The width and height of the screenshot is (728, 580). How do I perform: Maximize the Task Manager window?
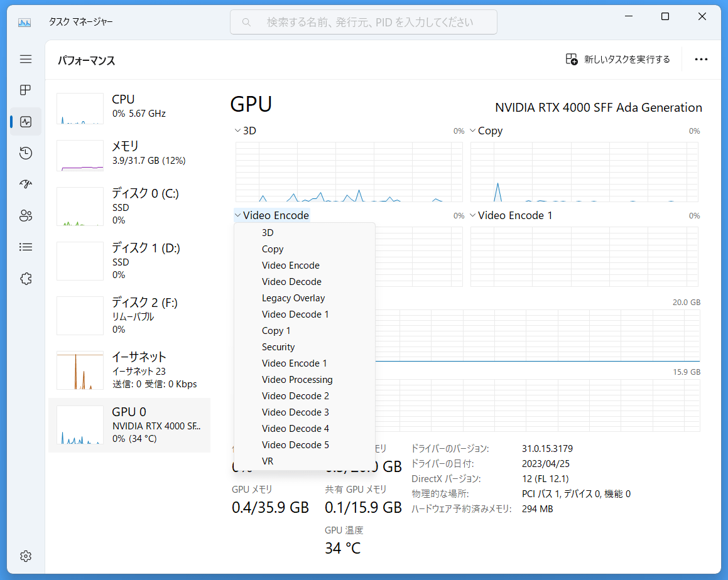665,17
